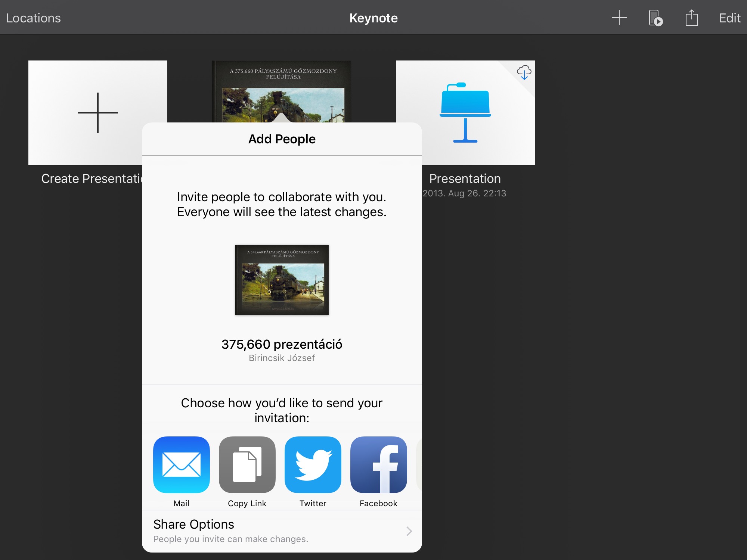Image resolution: width=747 pixels, height=560 pixels.
Task: Tap the Edit button
Action: 729,18
